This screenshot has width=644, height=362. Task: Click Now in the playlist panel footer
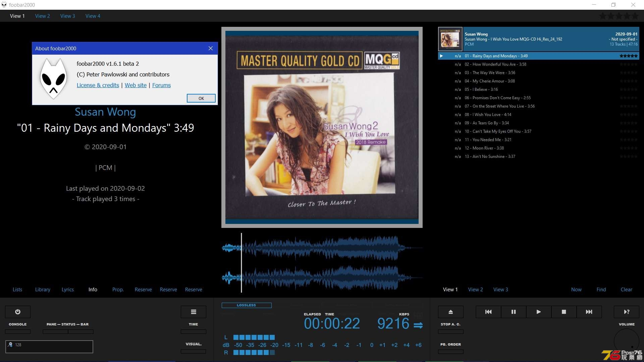point(576,289)
